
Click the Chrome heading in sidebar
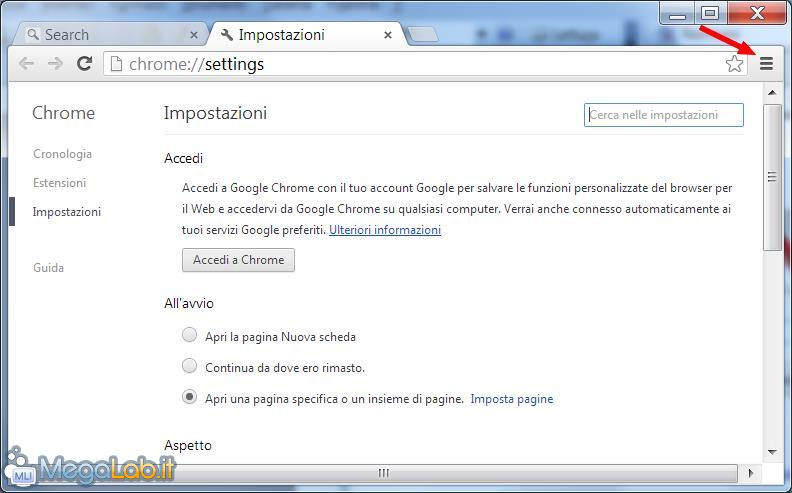(x=64, y=113)
